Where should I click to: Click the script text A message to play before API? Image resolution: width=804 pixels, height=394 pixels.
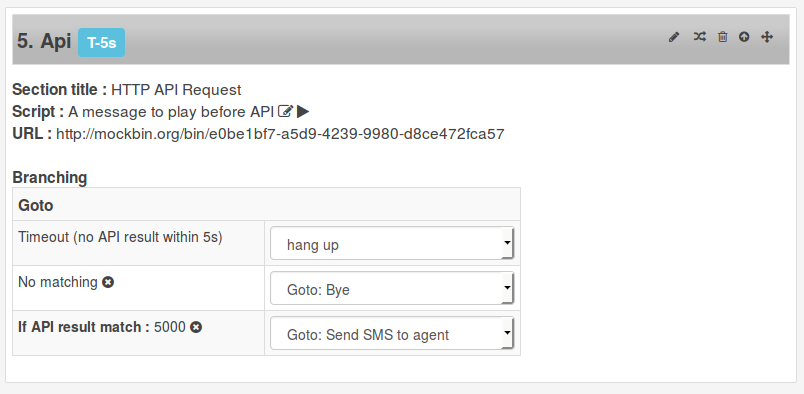coord(171,112)
